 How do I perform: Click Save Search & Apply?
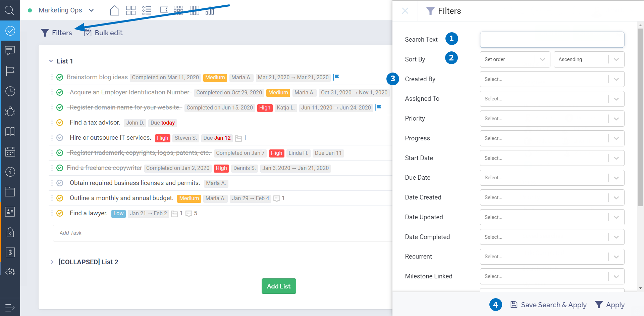548,305
